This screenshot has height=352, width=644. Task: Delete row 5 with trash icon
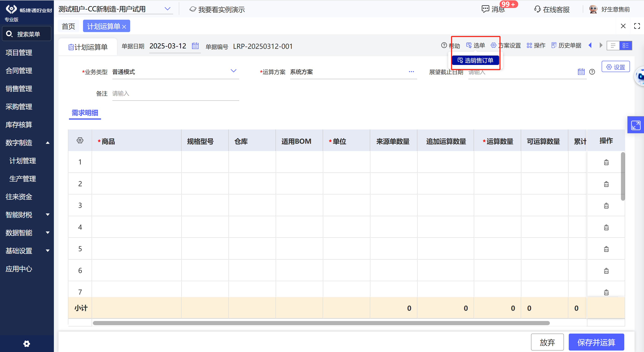point(606,249)
